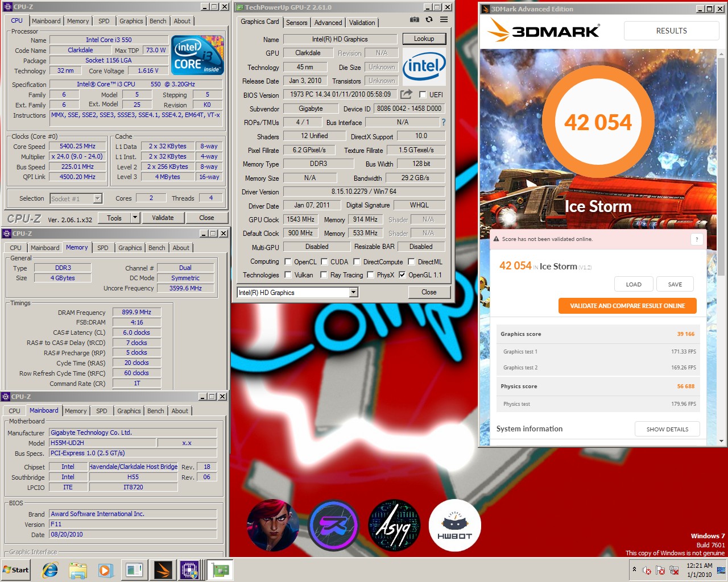Image resolution: width=728 pixels, height=582 pixels.
Task: Click the SAVE button in 3DMark
Action: 675,284
